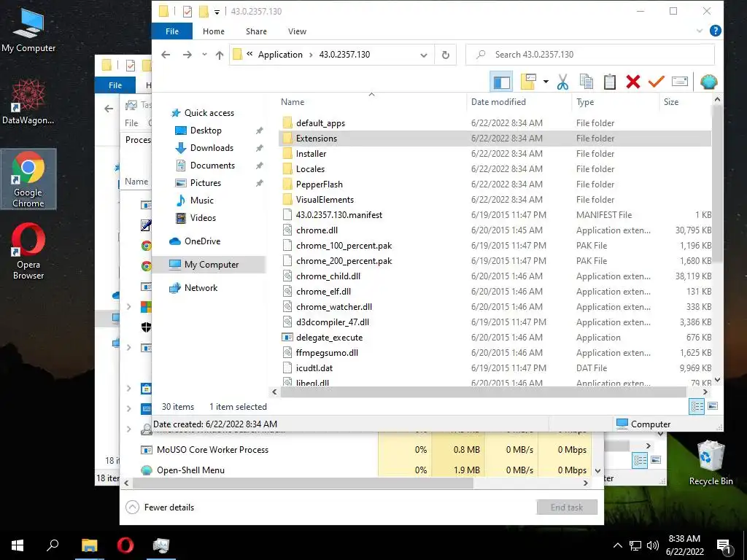Go forward with the Forward arrow

point(187,55)
